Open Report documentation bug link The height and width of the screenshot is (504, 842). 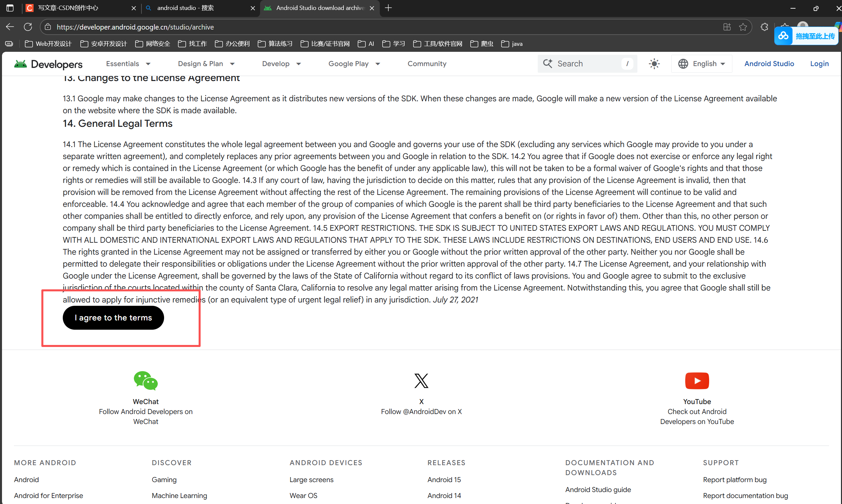point(746,495)
